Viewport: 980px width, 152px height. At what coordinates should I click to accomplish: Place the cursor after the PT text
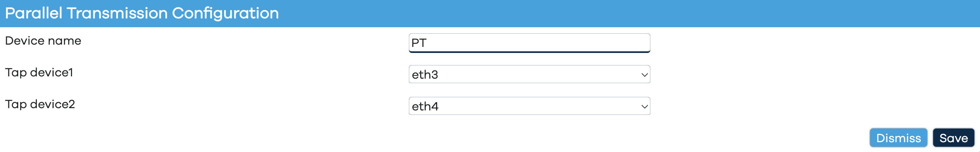coord(428,43)
